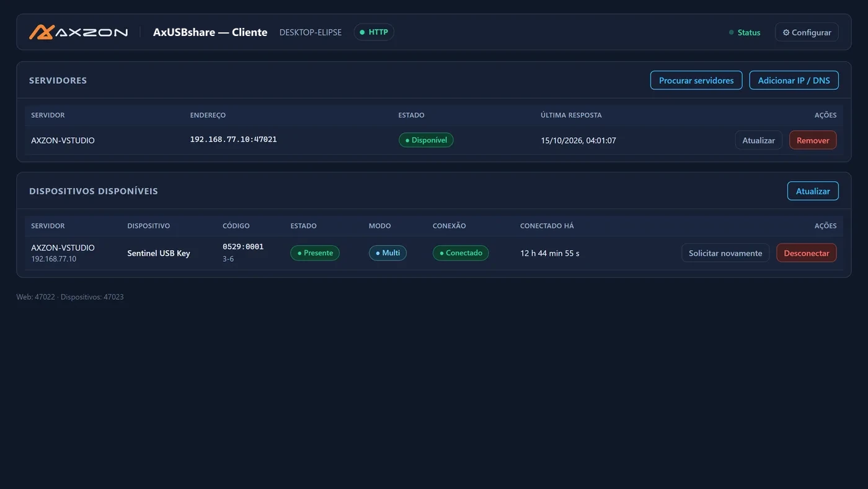The height and width of the screenshot is (489, 868).
Task: Click the ENDEREÇO column header
Action: (x=208, y=115)
